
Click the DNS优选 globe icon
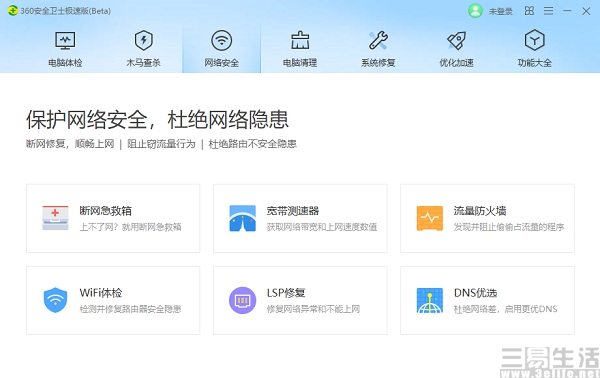(430, 300)
